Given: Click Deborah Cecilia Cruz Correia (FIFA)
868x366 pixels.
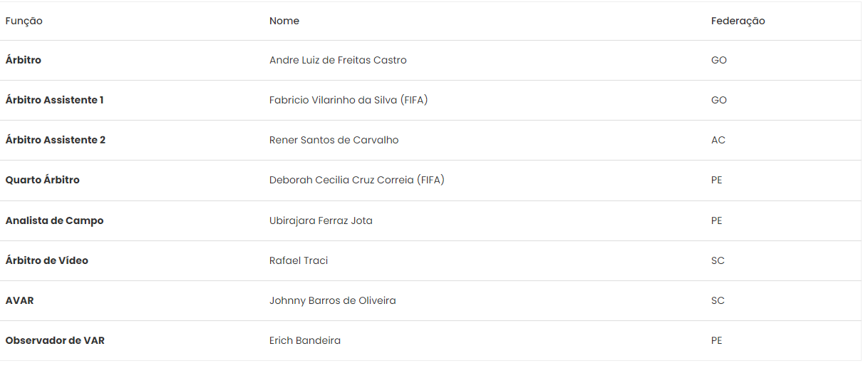Looking at the screenshot, I should point(357,181).
